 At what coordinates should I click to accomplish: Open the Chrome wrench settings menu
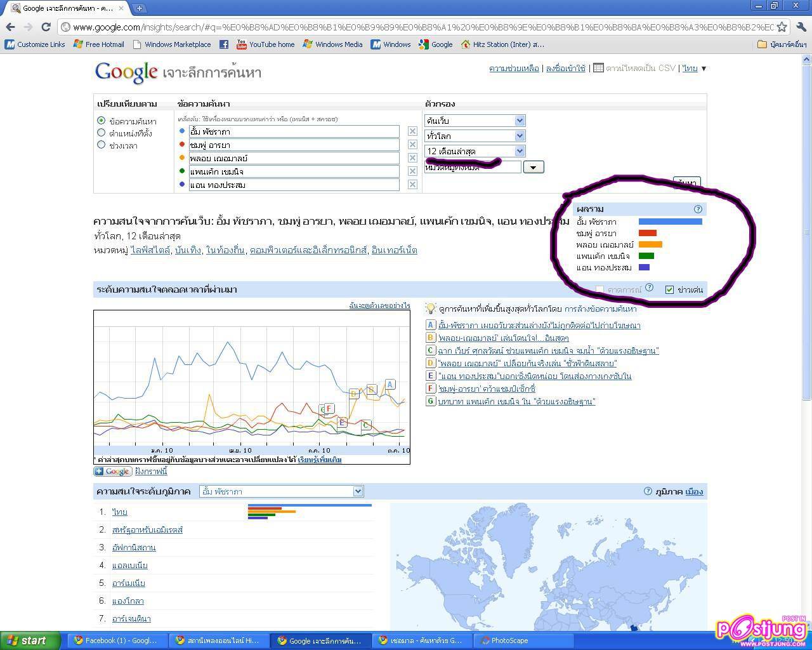click(x=800, y=27)
